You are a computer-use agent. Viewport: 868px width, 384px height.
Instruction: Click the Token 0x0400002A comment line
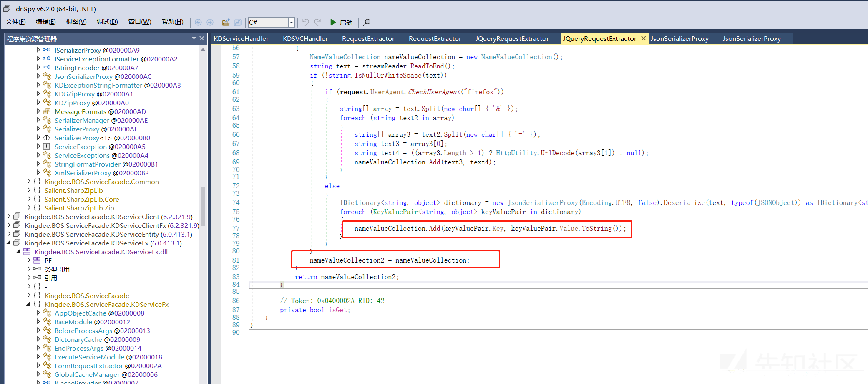[332, 301]
